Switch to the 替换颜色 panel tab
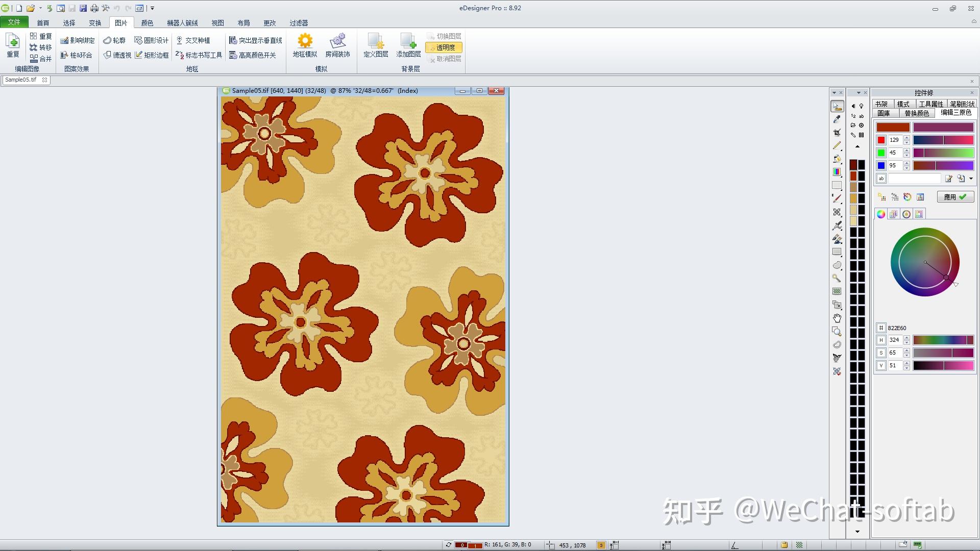Screen dimensions: 980x551 (x=916, y=113)
